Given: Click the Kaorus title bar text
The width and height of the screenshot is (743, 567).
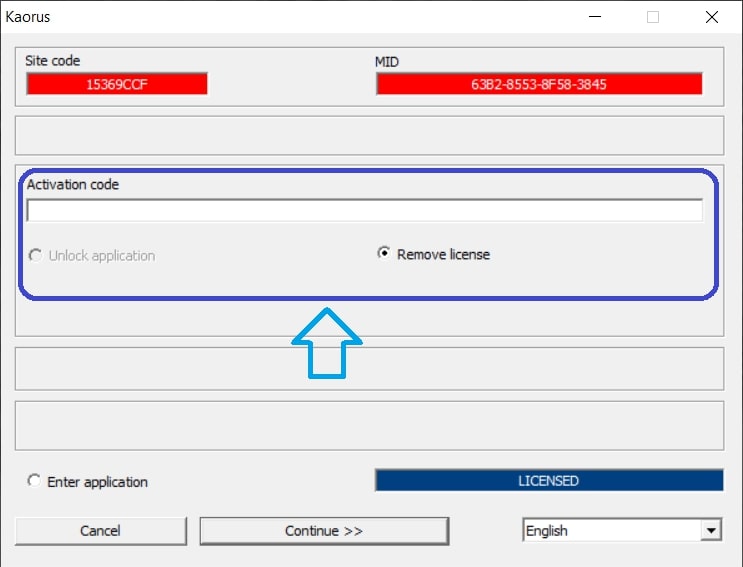Looking at the screenshot, I should pos(28,17).
